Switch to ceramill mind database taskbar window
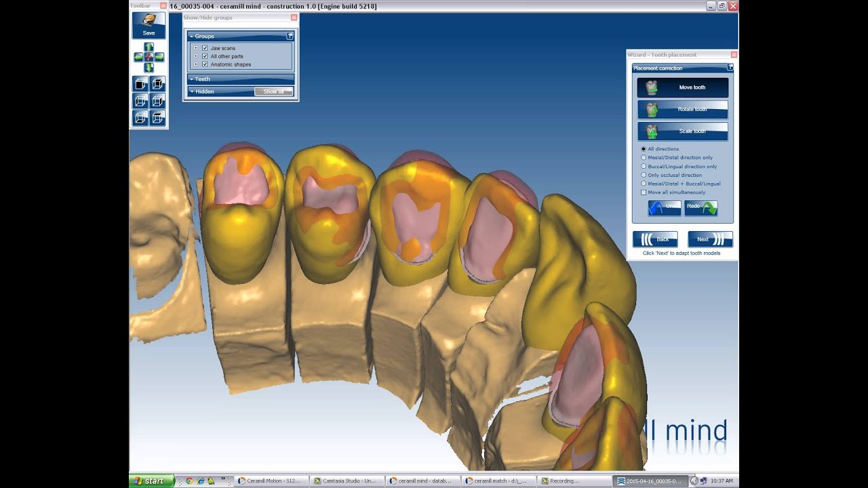868x488 pixels. 422,481
